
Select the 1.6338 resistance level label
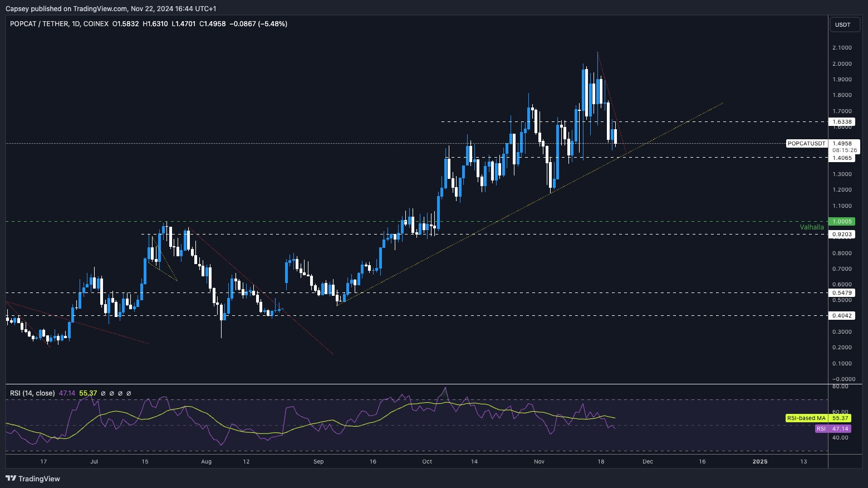(x=842, y=121)
